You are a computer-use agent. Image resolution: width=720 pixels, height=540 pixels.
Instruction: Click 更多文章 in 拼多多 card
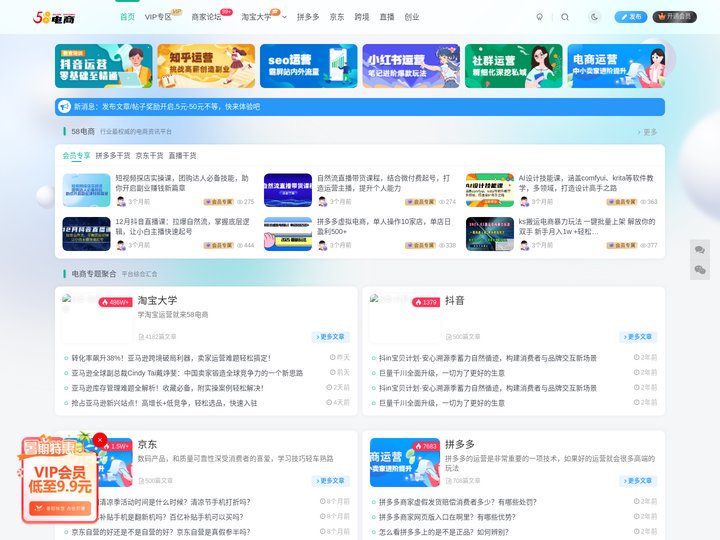[x=638, y=481]
